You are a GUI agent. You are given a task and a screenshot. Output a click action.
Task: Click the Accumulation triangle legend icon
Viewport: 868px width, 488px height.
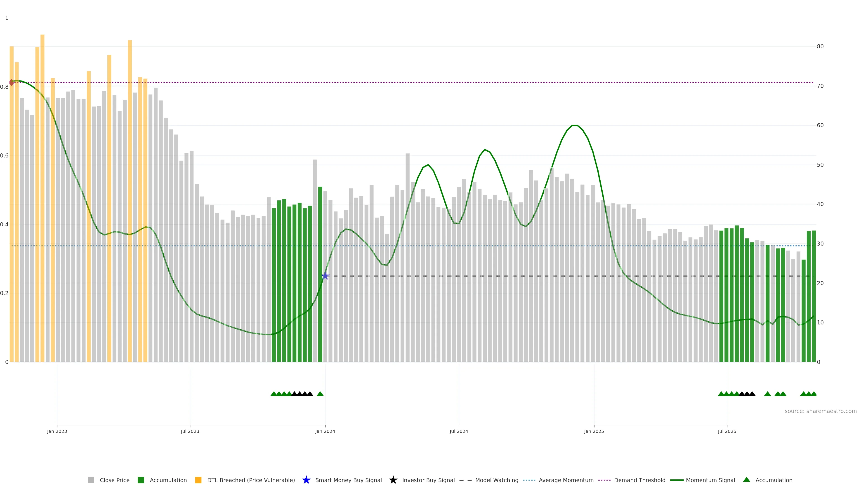point(747,480)
